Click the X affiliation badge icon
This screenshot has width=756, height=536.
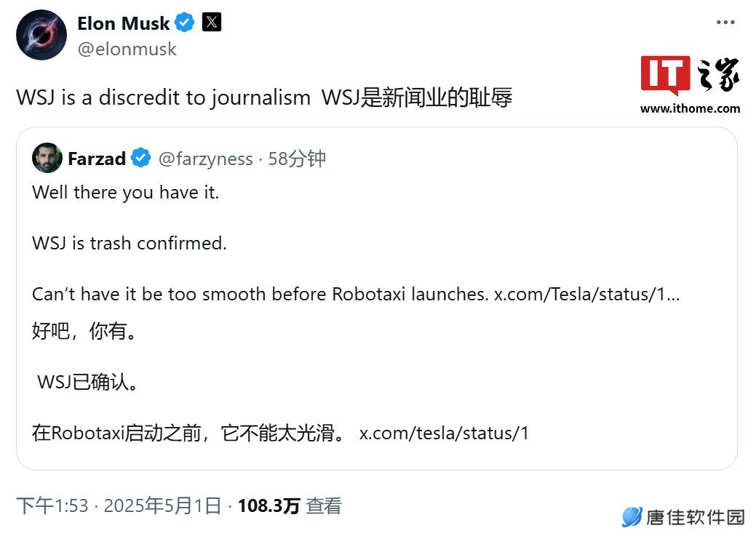(211, 22)
